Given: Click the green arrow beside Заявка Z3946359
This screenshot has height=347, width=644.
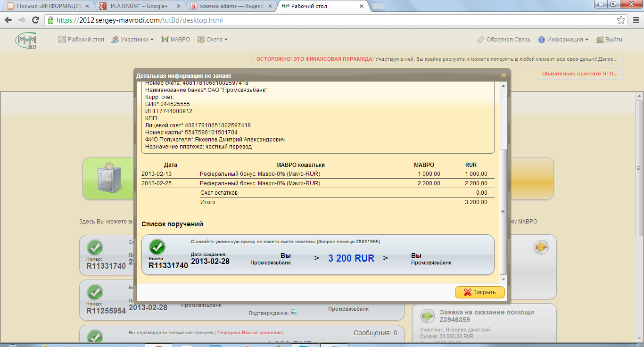Looking at the screenshot, I should coord(427,315).
